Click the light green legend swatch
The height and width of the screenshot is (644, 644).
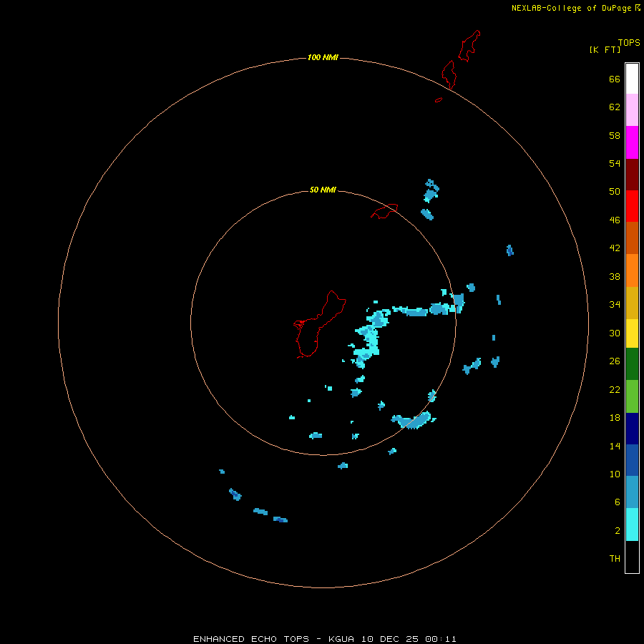tap(632, 396)
